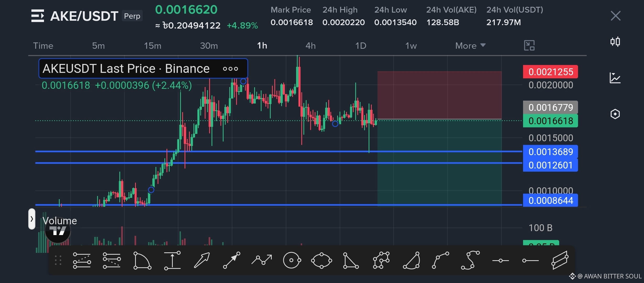Select the triangle drawing tool

tap(351, 260)
